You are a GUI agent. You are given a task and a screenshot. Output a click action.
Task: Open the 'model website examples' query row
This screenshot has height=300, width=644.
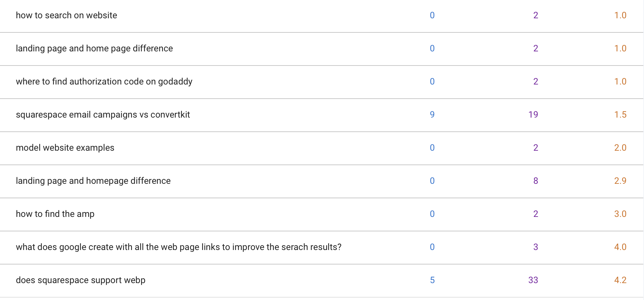coord(322,148)
